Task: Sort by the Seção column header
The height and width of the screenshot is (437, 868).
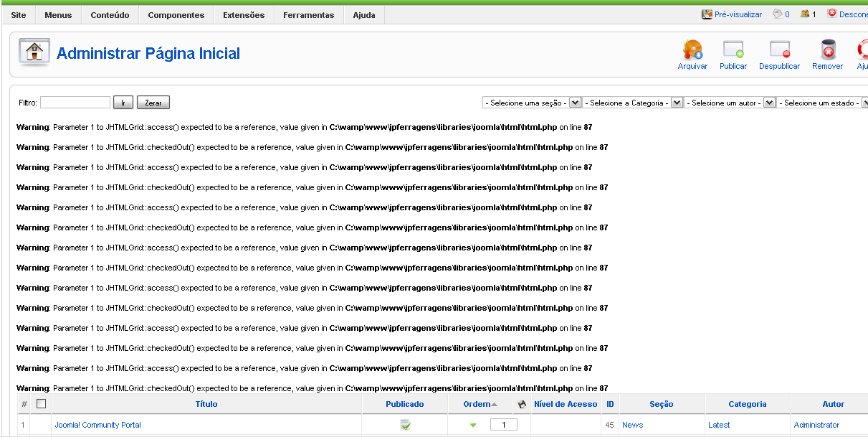Action: tap(662, 404)
